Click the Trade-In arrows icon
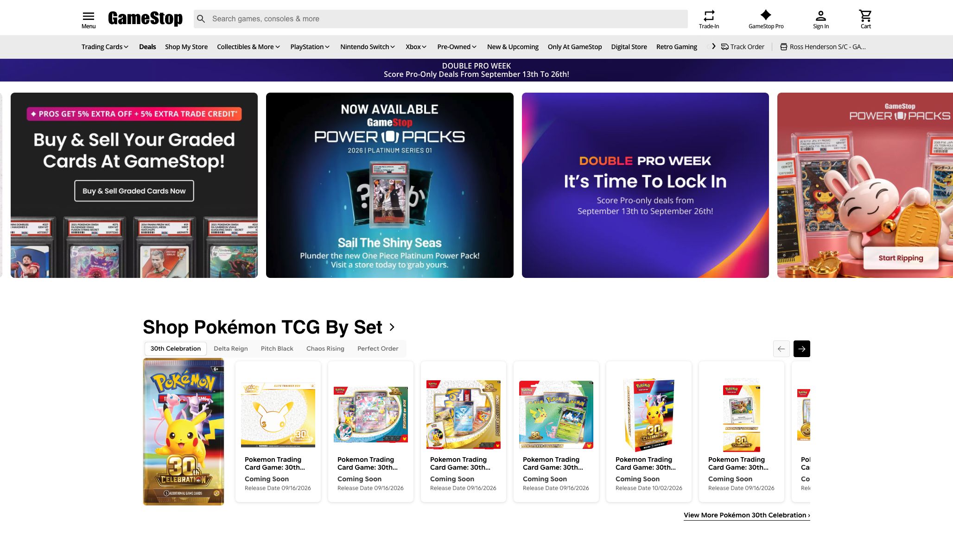Image resolution: width=953 pixels, height=560 pixels. click(x=709, y=16)
